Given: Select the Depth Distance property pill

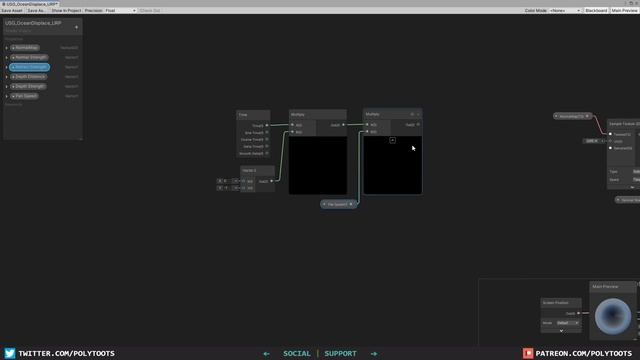Looking at the screenshot, I should (x=28, y=77).
